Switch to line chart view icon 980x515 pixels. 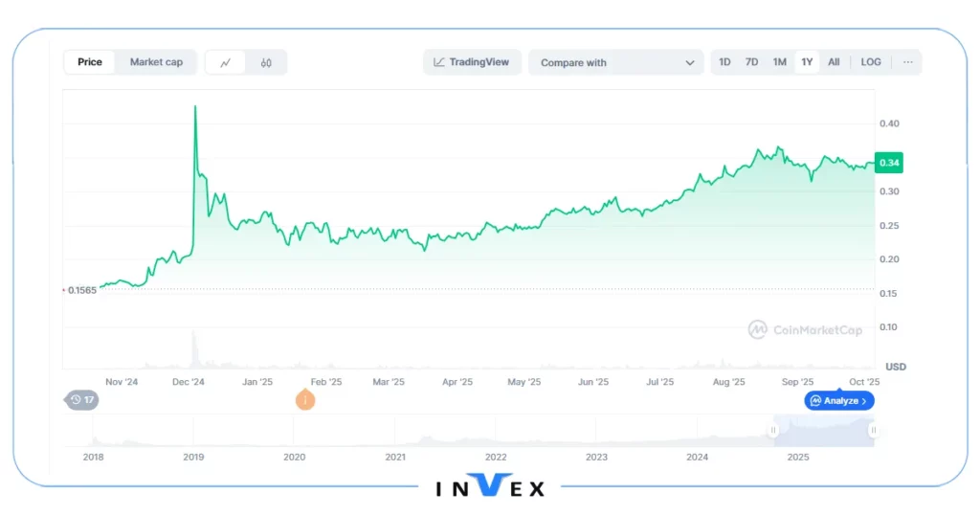click(x=226, y=63)
